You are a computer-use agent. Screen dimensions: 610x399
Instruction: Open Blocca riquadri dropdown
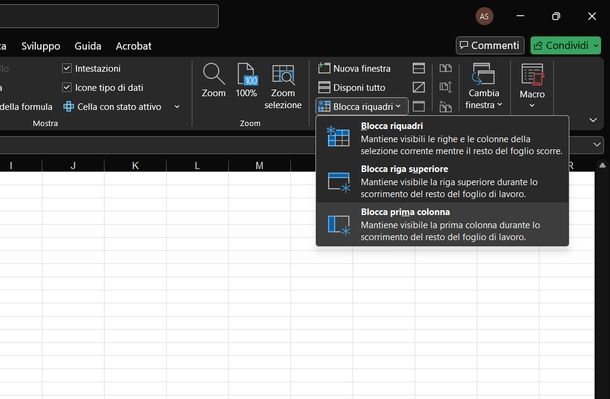(x=361, y=107)
